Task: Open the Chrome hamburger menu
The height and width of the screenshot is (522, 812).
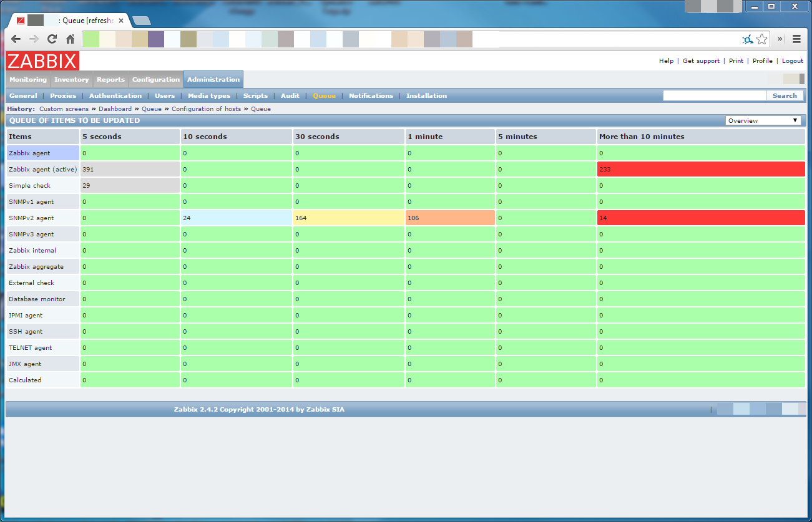Action: pos(796,39)
